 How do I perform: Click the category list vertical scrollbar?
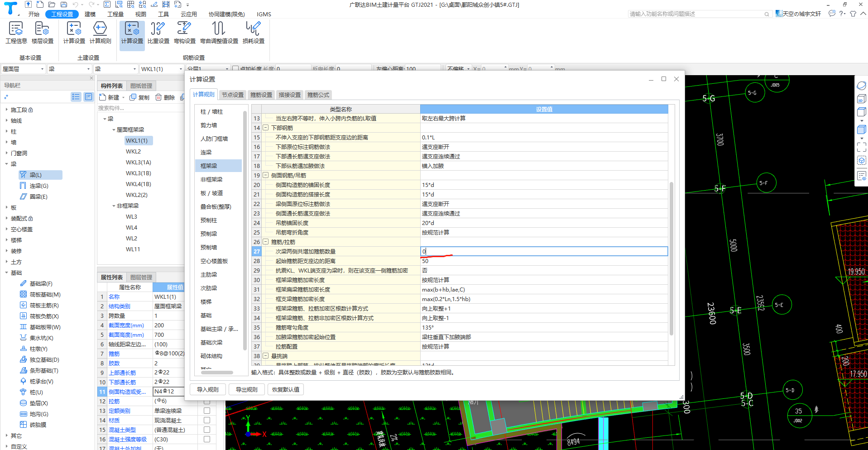tap(245, 231)
